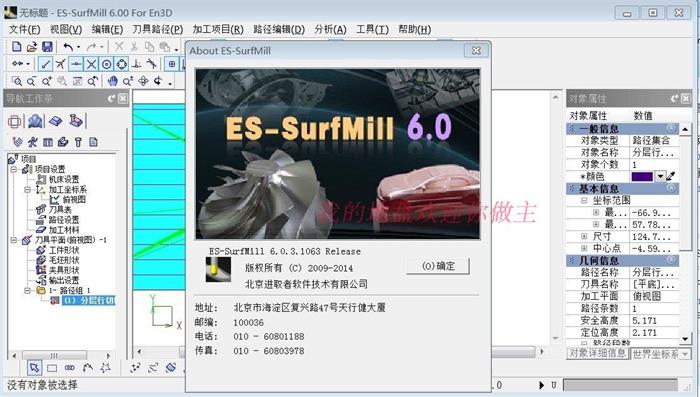Screen dimensions: 700x397
Task: Click the undo arrow icon
Action: point(68,46)
